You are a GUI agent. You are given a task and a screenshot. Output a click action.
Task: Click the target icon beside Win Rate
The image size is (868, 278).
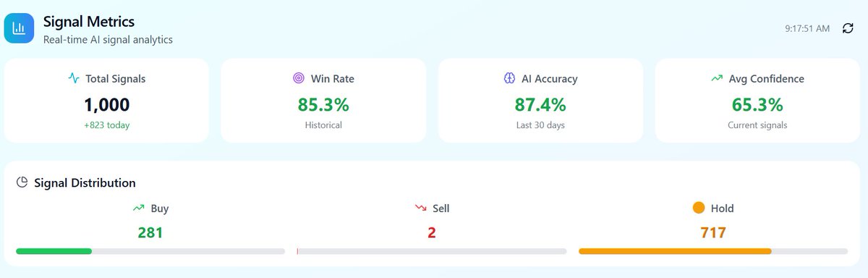(x=298, y=78)
